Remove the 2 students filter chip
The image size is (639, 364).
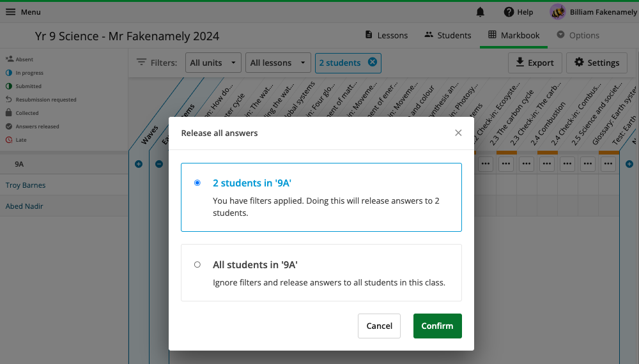tap(373, 62)
